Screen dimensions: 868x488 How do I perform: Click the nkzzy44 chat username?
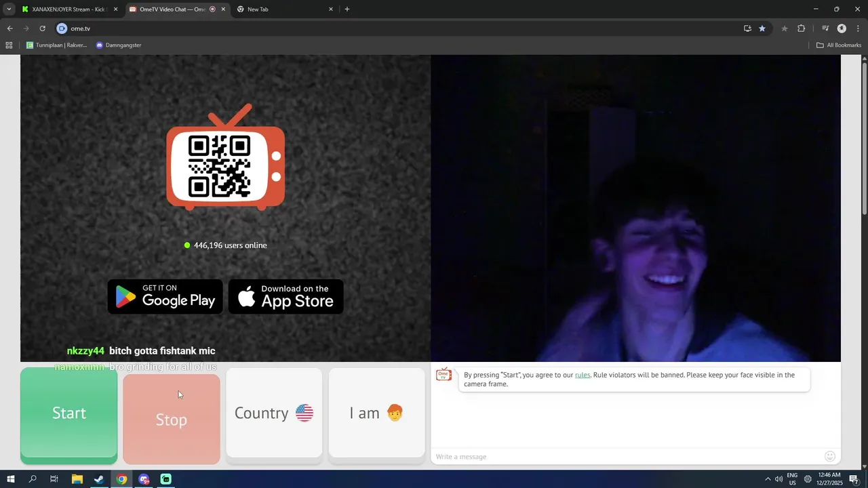[x=85, y=350]
